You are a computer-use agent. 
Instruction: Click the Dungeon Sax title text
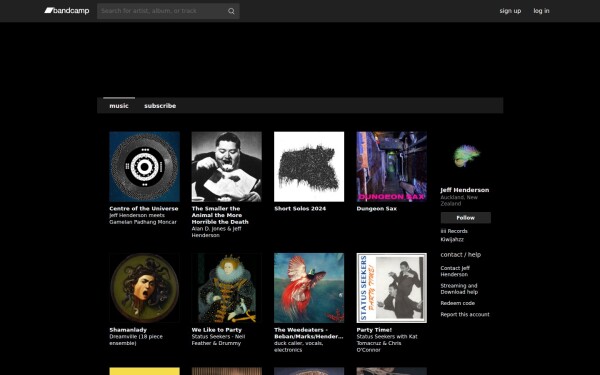click(377, 209)
